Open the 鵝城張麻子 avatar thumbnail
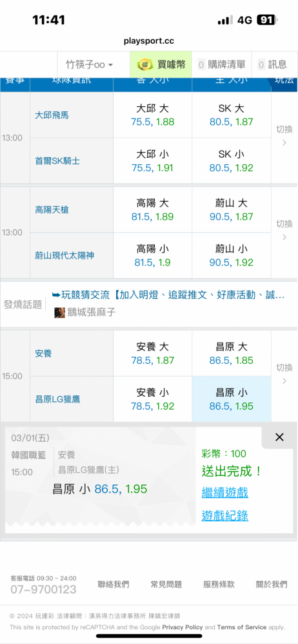Viewport: 298px width, 644px height. 60,312
